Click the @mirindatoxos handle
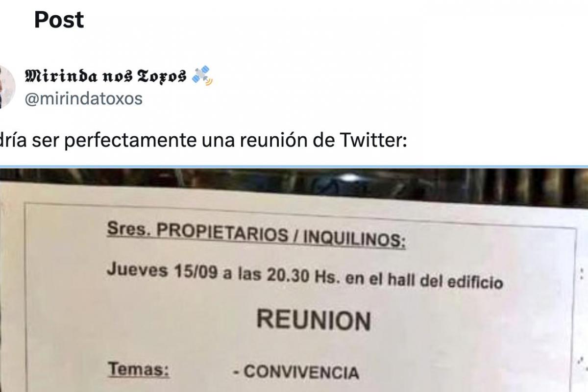The image size is (588, 392). tap(84, 98)
